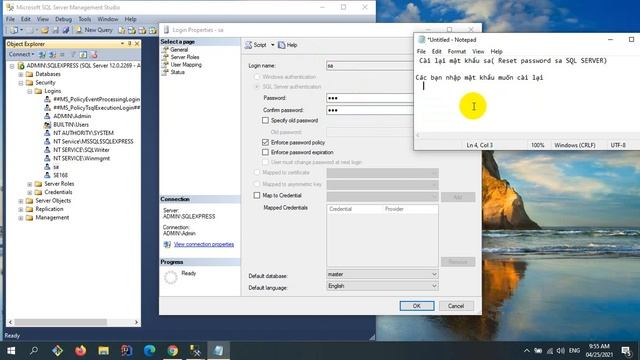Screen dimensions: 640x360
Task: Open the Window menu in SSMS
Action: tap(108, 19)
